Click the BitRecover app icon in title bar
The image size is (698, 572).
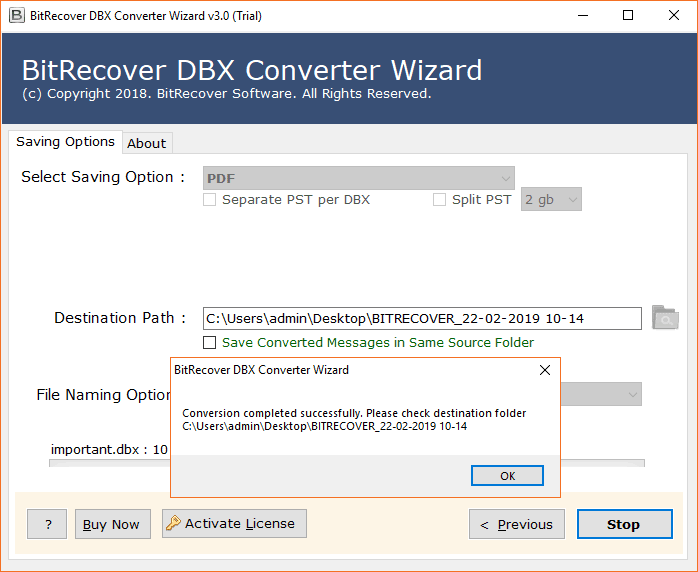[x=16, y=16]
